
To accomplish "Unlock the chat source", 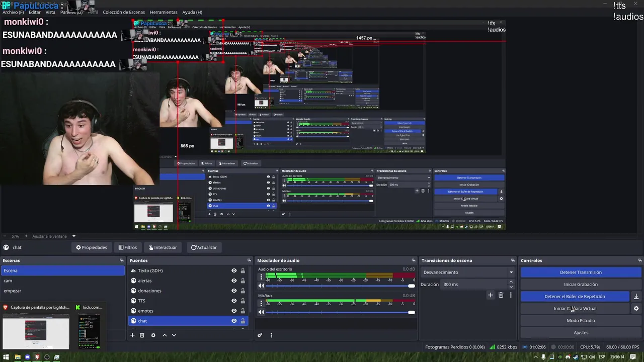I will (x=243, y=321).
